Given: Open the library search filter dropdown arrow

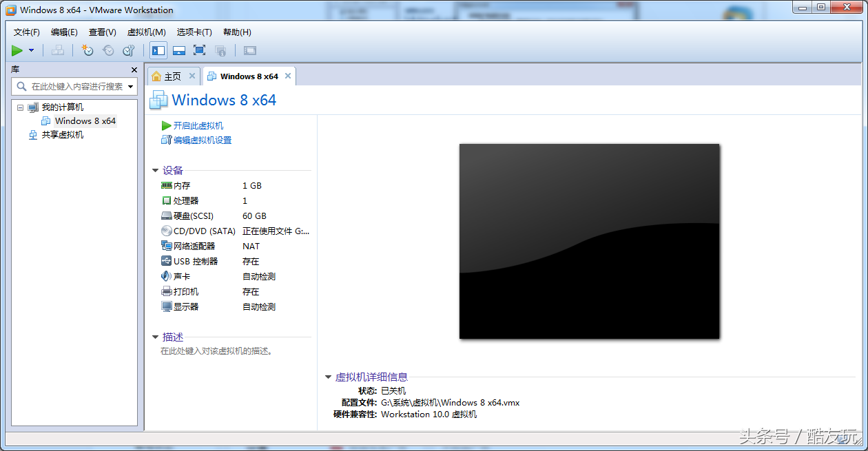Looking at the screenshot, I should pos(131,87).
